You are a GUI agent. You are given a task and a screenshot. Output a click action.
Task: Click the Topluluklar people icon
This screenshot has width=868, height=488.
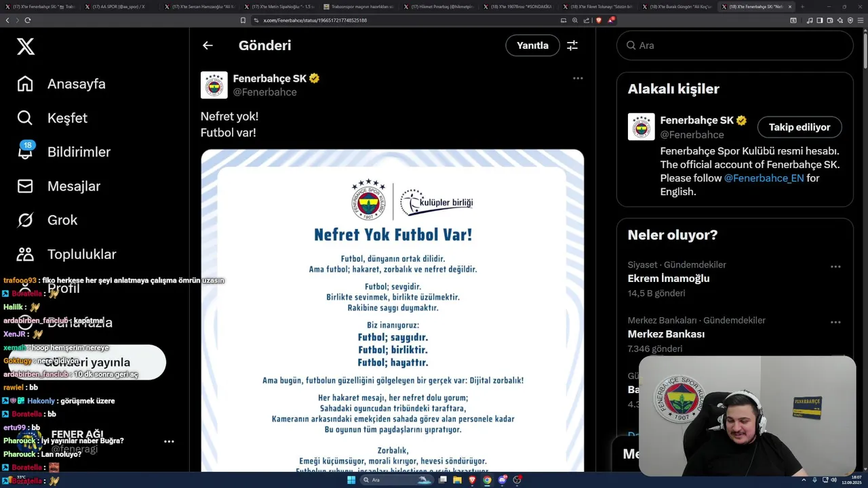tap(25, 254)
